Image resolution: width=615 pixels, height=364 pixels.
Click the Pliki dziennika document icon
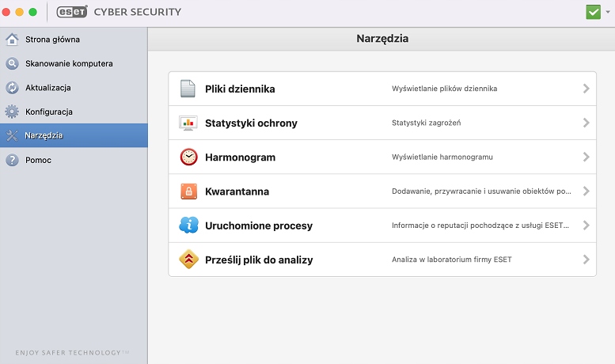[188, 89]
